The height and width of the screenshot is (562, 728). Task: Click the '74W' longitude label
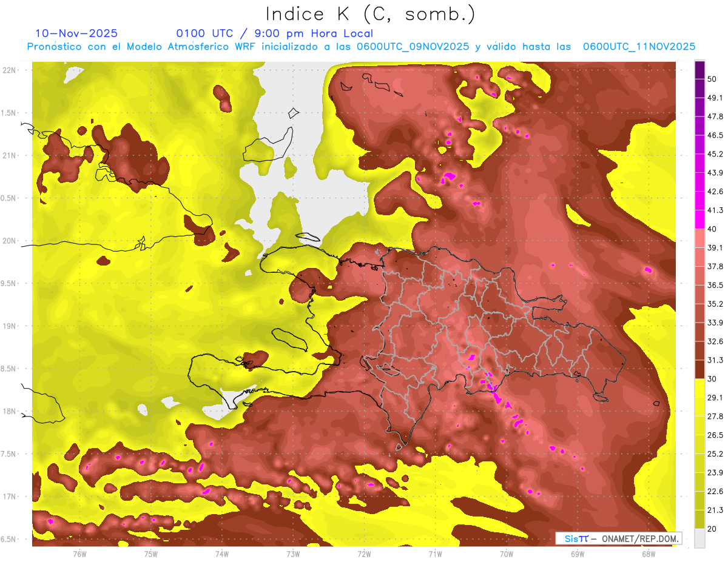[x=222, y=554]
